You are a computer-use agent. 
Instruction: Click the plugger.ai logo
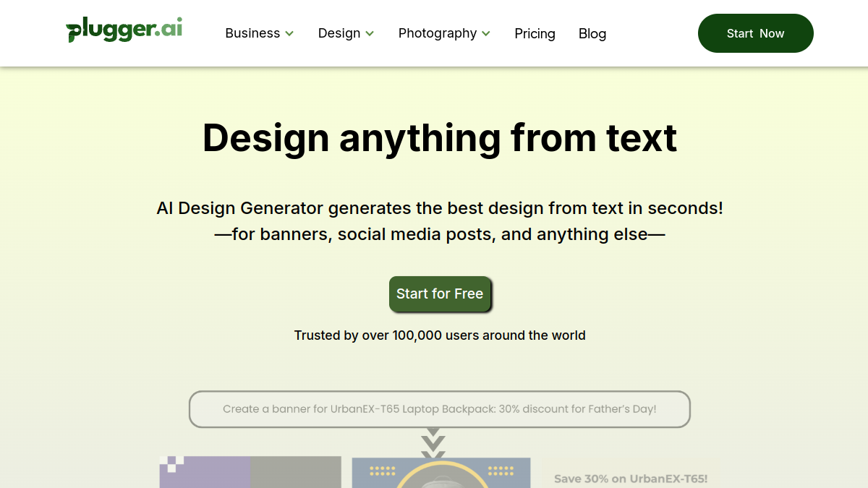pos(124,30)
